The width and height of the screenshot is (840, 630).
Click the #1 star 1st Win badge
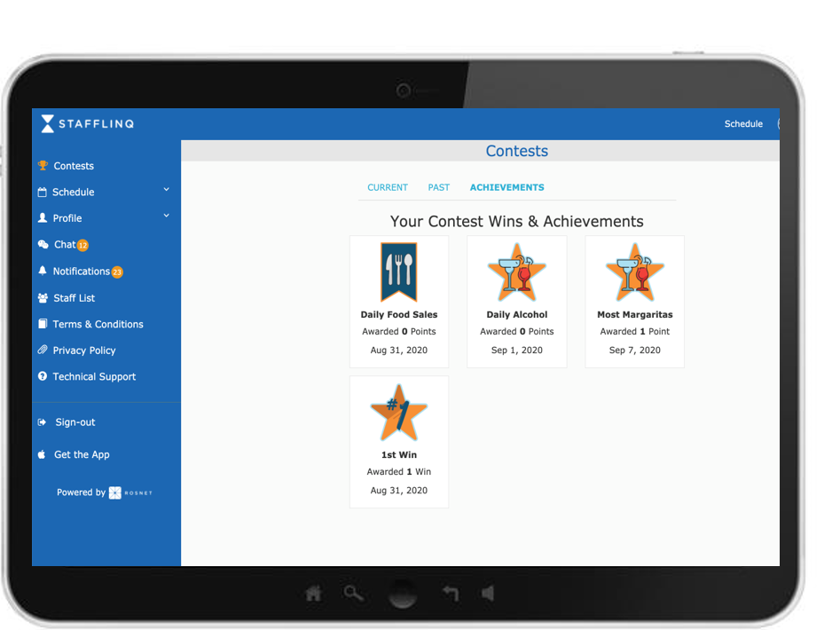click(398, 413)
